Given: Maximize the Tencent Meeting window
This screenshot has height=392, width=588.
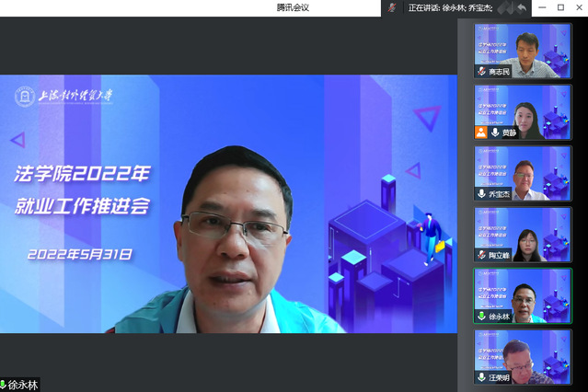Looking at the screenshot, I should click(x=560, y=7).
